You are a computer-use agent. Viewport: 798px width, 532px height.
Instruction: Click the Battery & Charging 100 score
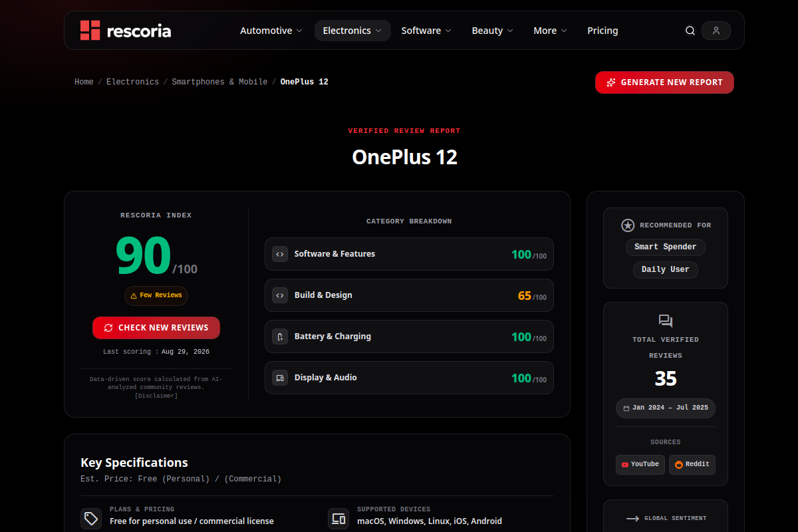click(521, 337)
